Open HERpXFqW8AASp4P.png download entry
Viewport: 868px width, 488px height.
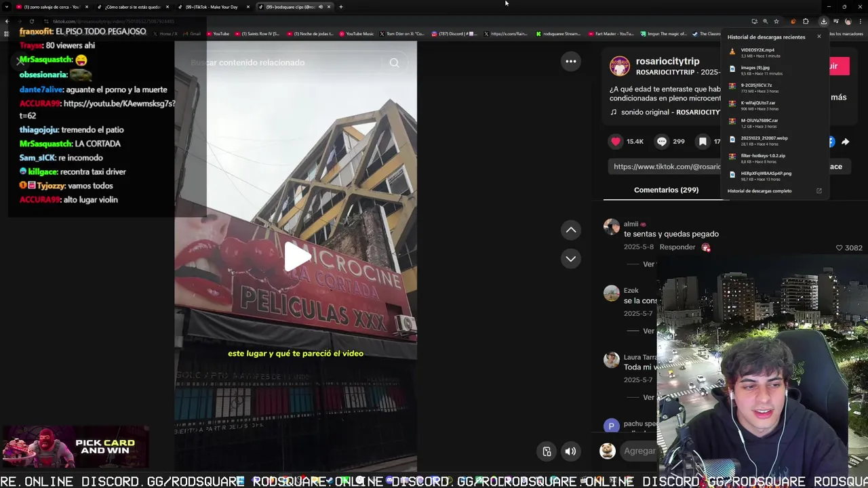(x=773, y=176)
